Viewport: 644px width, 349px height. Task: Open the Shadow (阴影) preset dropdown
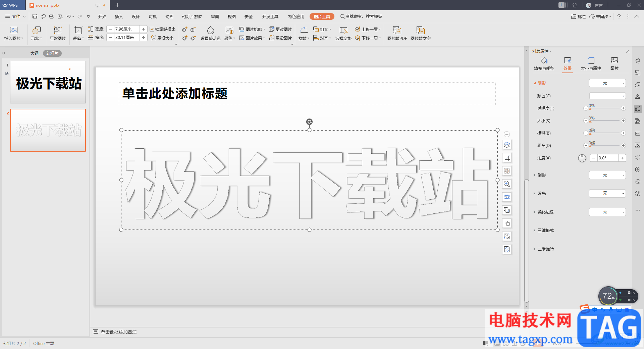(607, 83)
